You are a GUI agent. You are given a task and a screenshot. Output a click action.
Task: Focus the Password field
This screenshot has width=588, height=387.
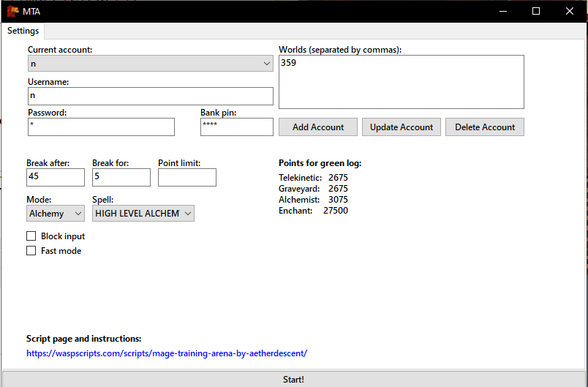pyautogui.click(x=101, y=127)
